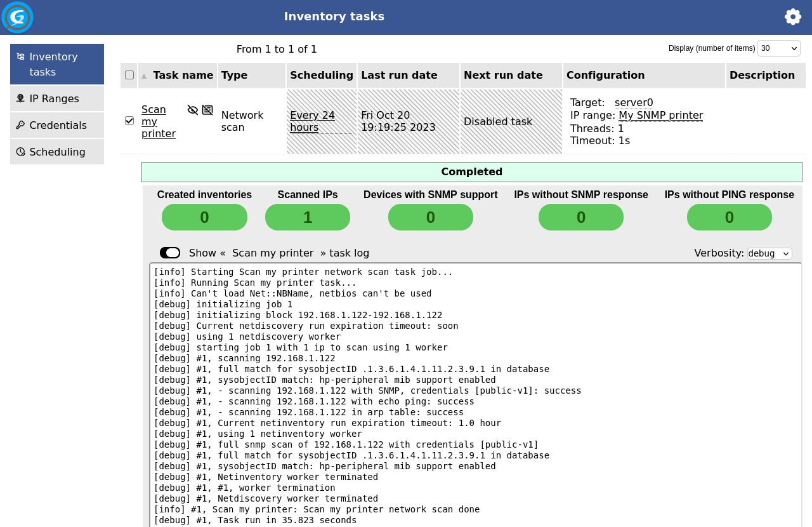The height and width of the screenshot is (527, 812).
Task: Tick the select-all tasks checkbox in header
Action: coord(129,75)
